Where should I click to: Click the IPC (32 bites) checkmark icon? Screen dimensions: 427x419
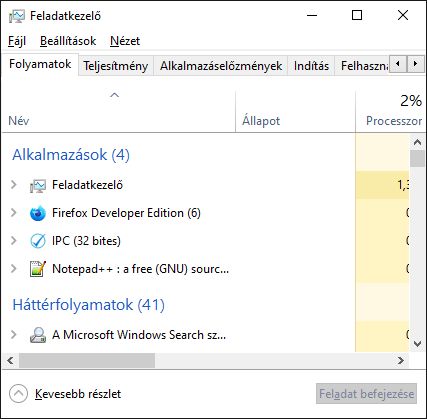pyautogui.click(x=38, y=241)
